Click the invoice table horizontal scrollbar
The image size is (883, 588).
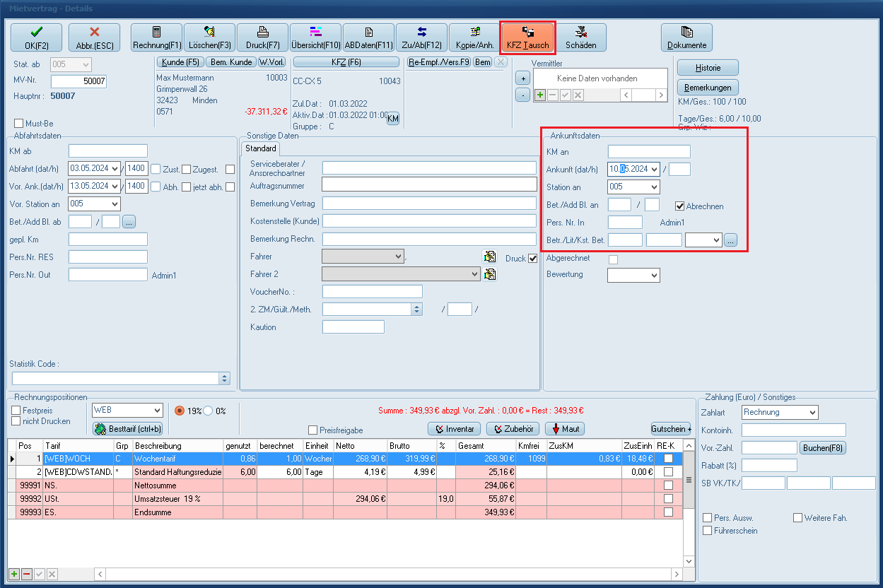[389, 574]
